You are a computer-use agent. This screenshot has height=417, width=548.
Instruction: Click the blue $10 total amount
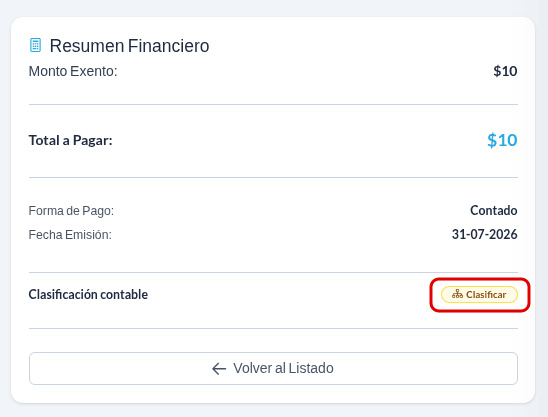coord(502,140)
